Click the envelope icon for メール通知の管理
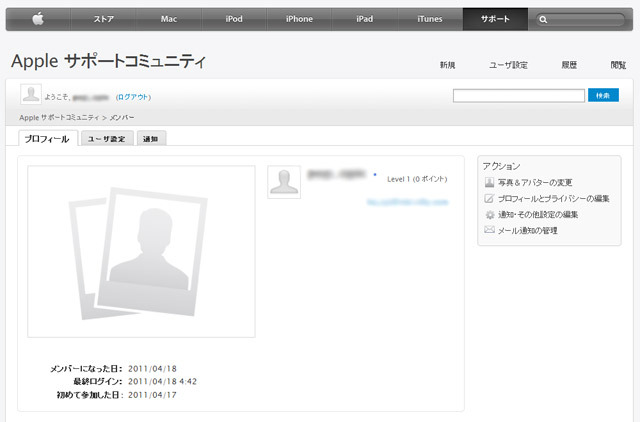 point(489,230)
